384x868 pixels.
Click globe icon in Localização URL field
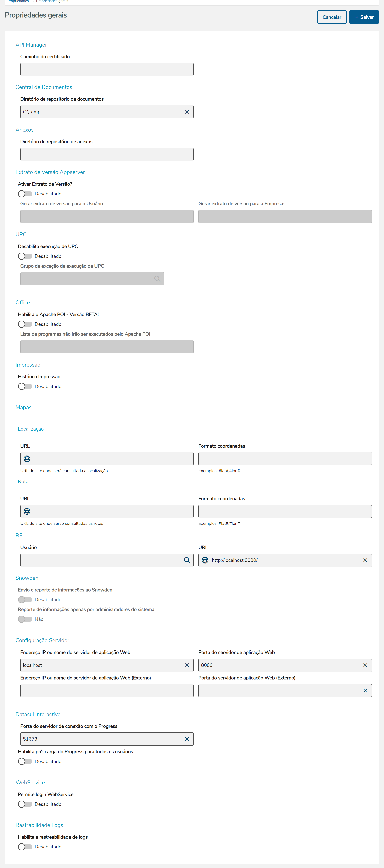[27, 459]
